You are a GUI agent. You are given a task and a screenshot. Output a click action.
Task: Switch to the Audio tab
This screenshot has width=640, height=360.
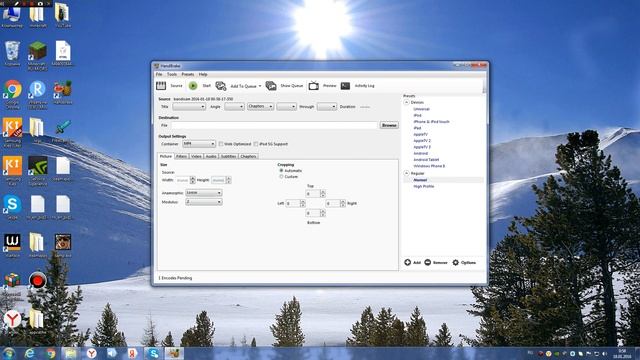pyautogui.click(x=211, y=156)
